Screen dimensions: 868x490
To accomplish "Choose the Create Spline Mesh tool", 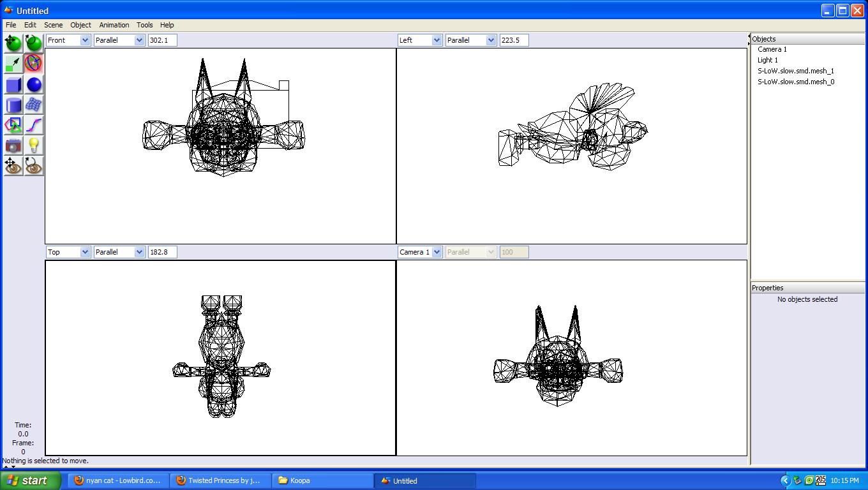I will (33, 104).
